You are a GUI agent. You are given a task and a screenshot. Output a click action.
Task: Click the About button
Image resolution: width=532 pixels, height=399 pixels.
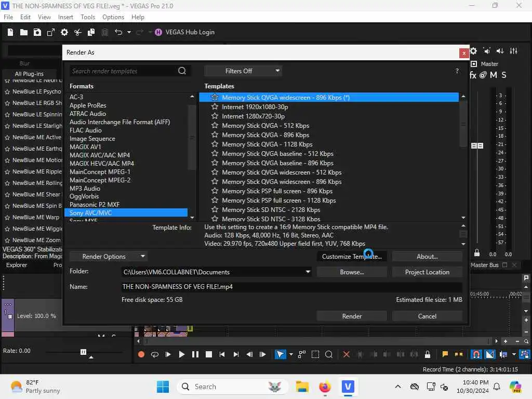point(427,257)
